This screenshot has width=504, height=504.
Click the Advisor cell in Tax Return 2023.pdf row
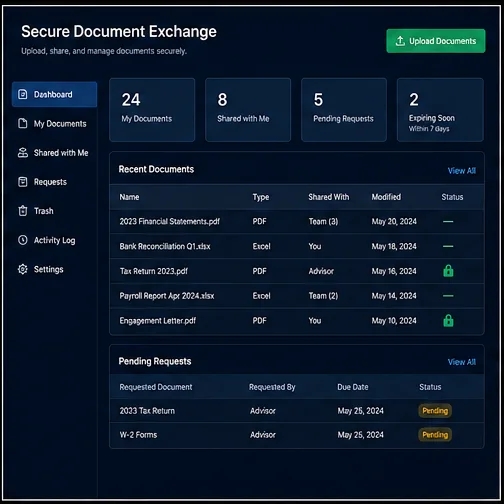[321, 271]
